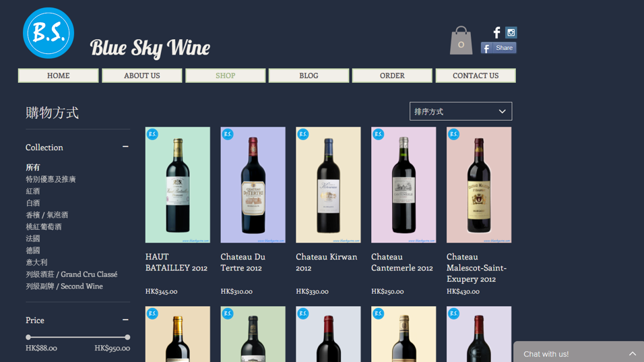Open the Chateau Malescot-Saint-Exupery 2012 product title

pyautogui.click(x=477, y=268)
